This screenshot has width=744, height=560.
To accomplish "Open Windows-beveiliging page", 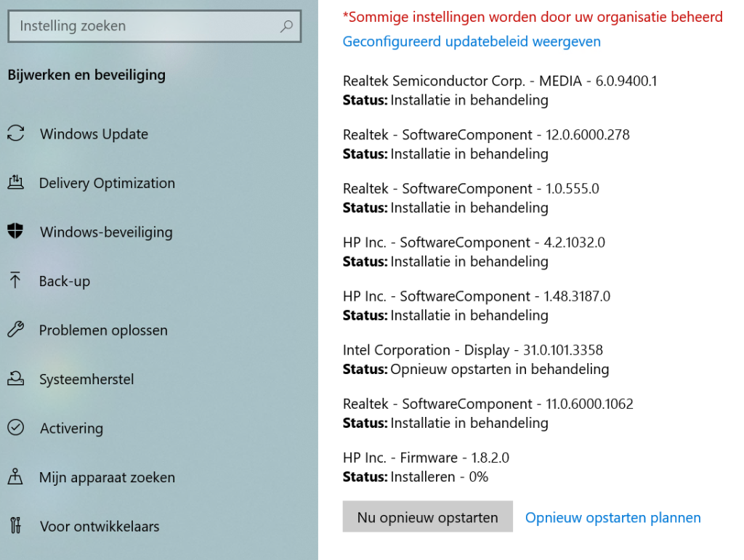I will tap(106, 232).
